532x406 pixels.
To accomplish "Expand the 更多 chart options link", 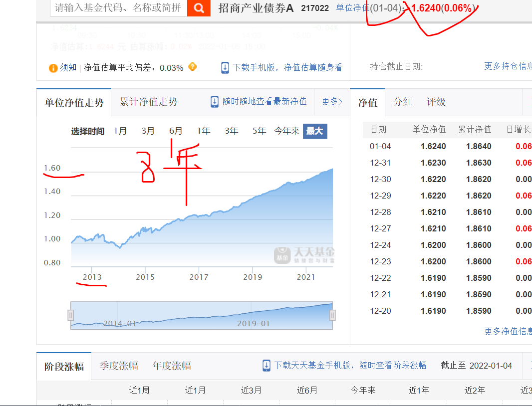I will point(332,101).
